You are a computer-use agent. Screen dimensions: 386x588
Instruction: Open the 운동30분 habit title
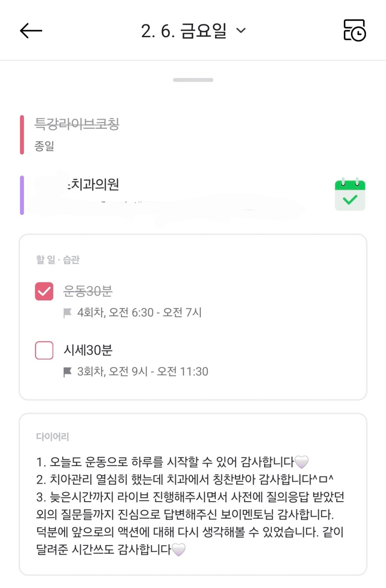(88, 291)
